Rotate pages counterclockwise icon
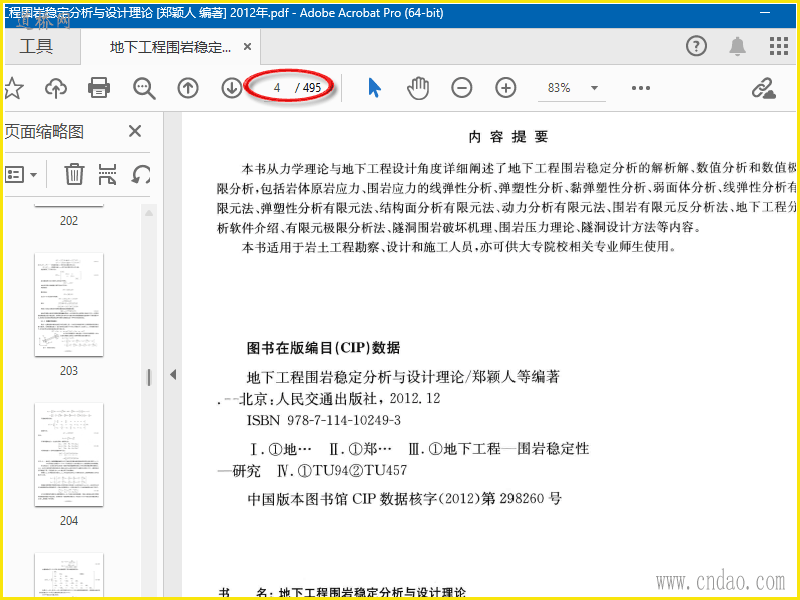 (x=141, y=174)
